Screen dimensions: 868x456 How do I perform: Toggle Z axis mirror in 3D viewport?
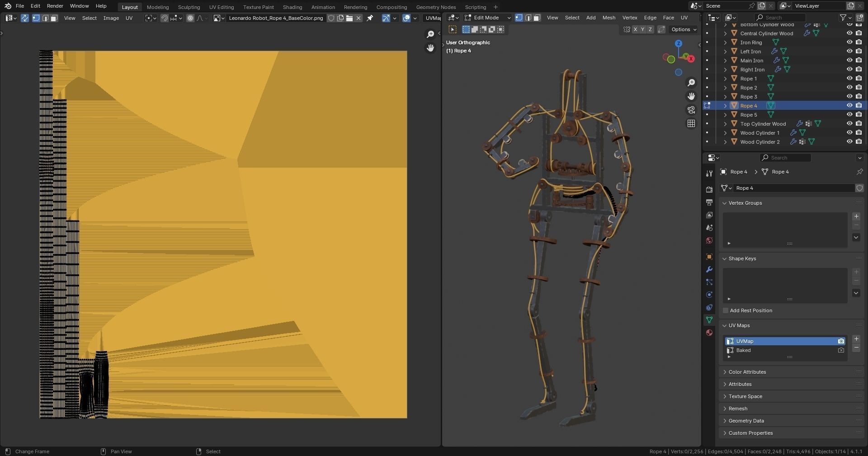coord(650,29)
